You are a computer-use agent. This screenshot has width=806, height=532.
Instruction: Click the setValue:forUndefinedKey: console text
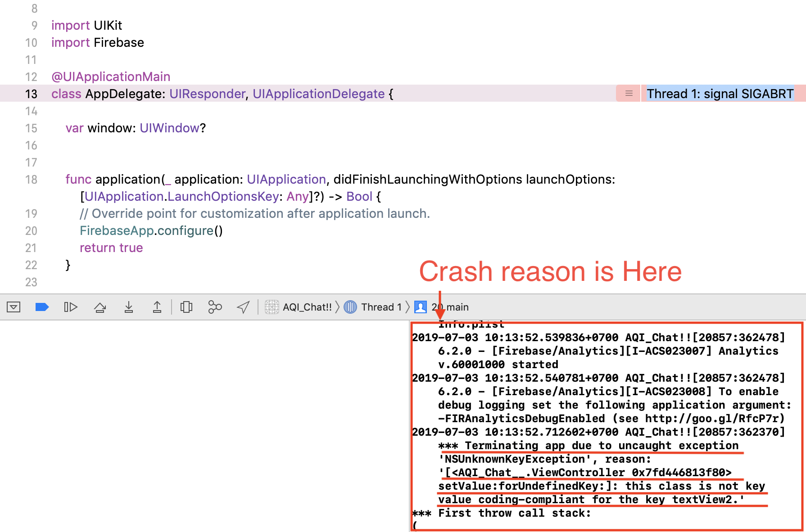click(528, 486)
